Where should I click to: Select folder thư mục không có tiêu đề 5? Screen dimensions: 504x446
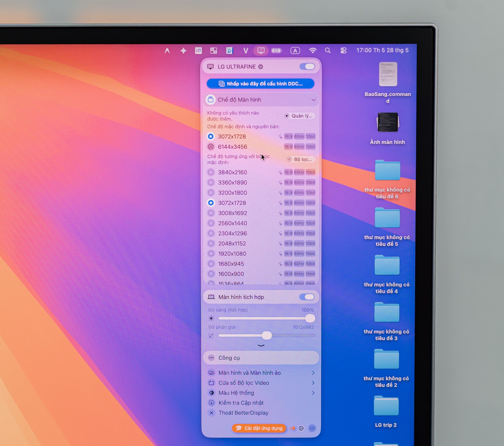tap(387, 217)
